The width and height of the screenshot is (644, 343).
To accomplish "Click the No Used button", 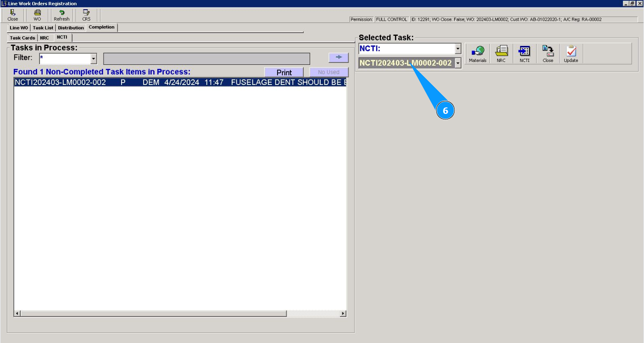I will coord(329,72).
